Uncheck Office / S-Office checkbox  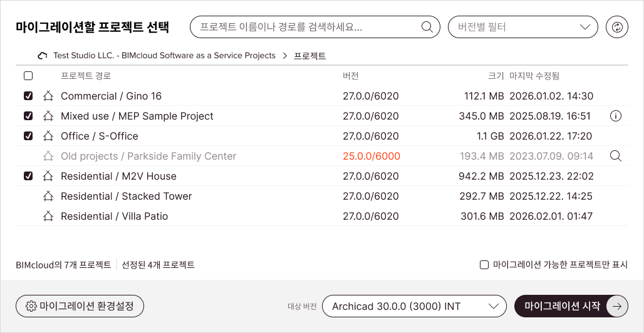(x=28, y=136)
